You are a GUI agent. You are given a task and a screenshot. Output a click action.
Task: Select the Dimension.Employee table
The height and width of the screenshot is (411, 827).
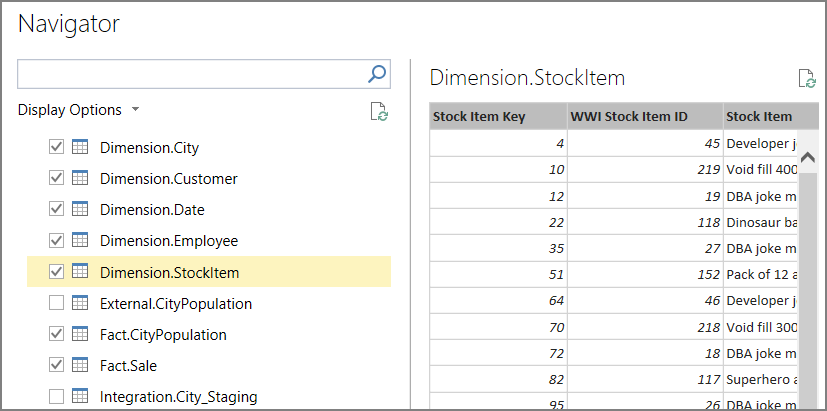click(168, 241)
